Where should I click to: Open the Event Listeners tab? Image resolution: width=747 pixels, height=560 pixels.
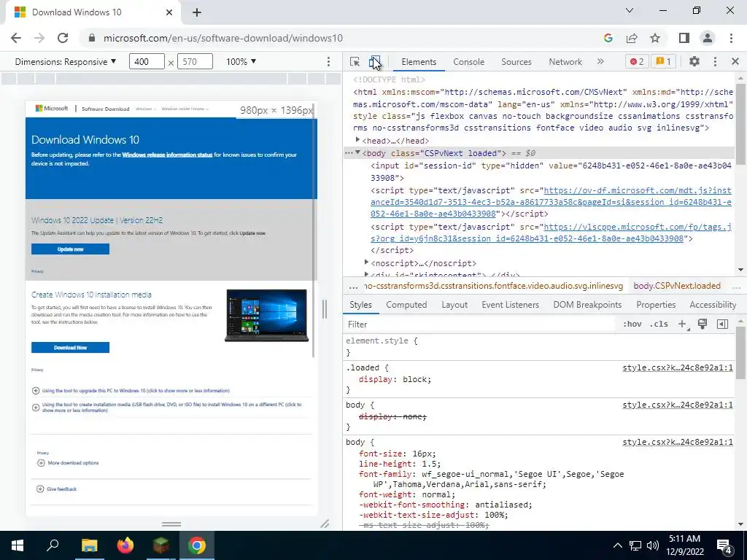pos(510,305)
